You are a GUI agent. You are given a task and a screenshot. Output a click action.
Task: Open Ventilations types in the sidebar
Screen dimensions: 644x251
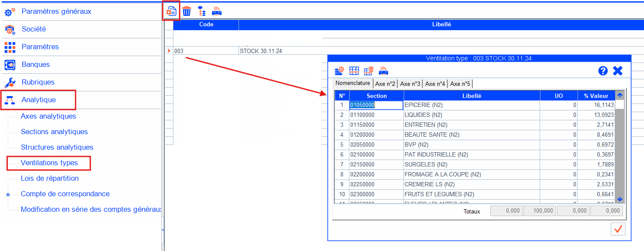point(49,163)
